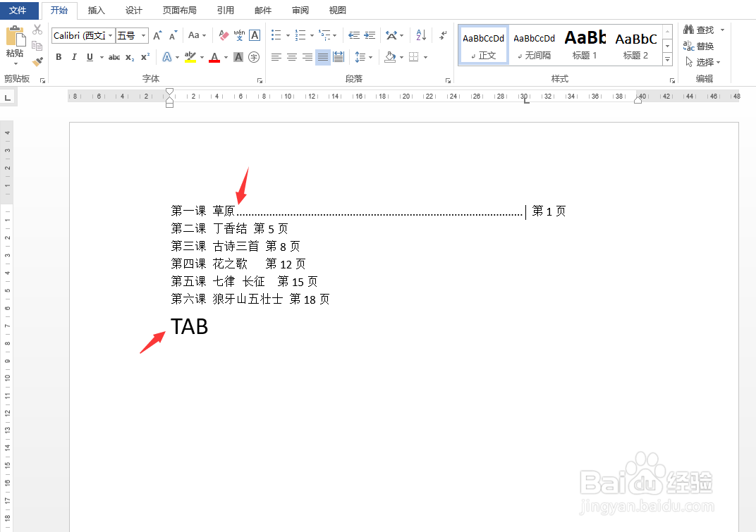Screen dimensions: 756x532
Task: Clear all formatting eraser icon
Action: [x=224, y=35]
